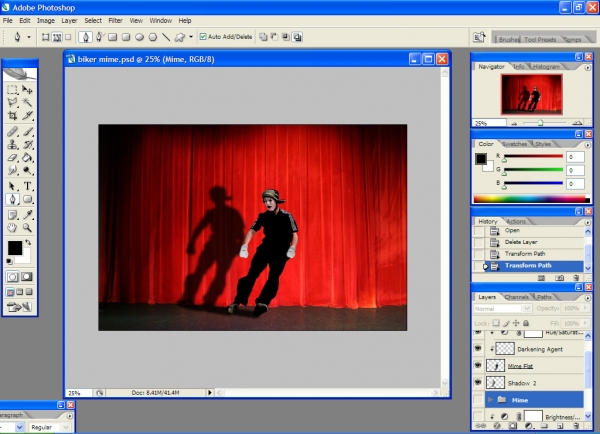Select the Crop tool
The image size is (600, 434).
(12, 115)
